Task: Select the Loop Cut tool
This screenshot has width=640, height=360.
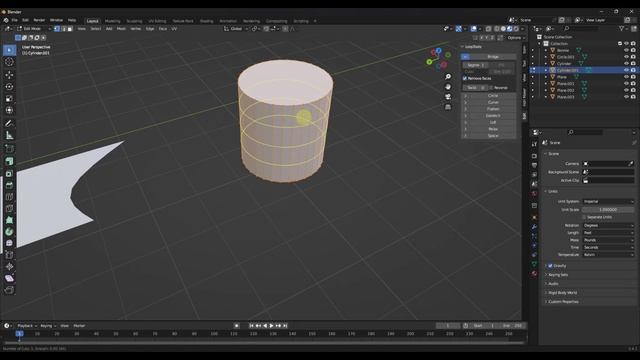Action: click(9, 197)
